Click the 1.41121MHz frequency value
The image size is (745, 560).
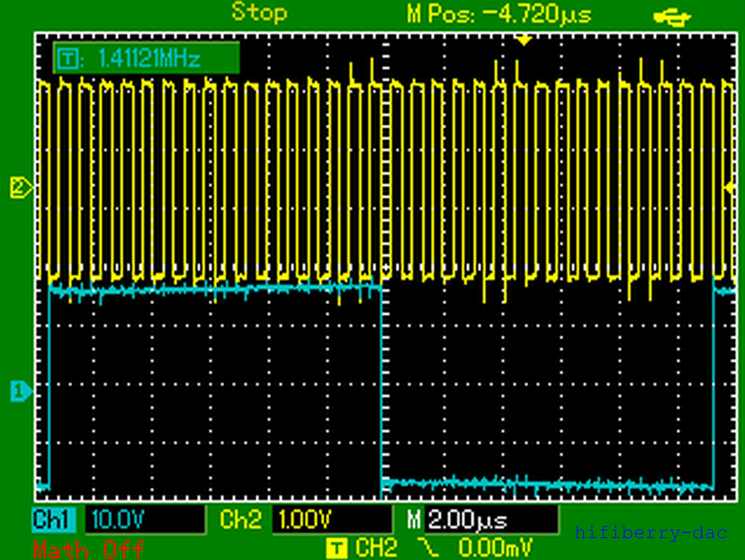pos(150,58)
